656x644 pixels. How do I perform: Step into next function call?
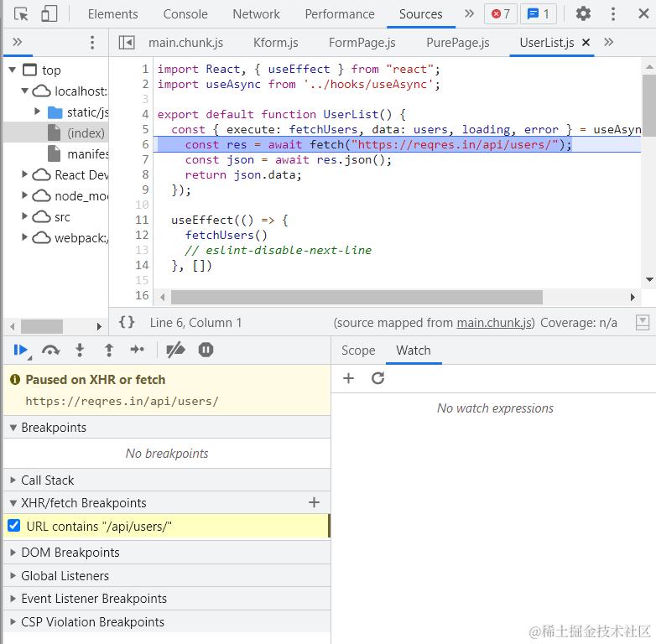80,350
